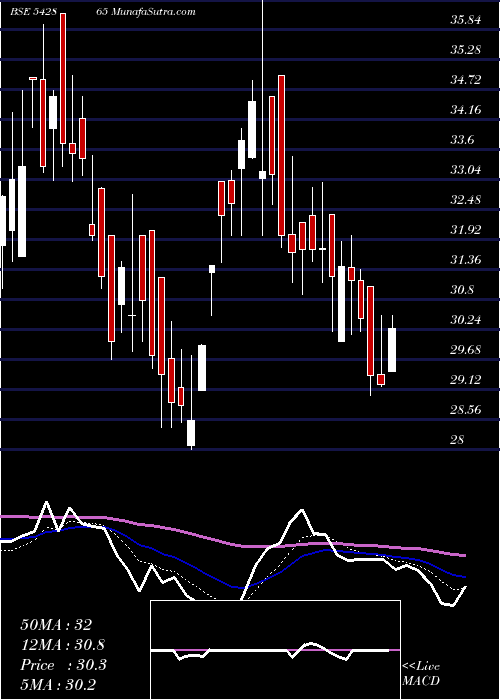Click the last white candlestick on the right
Image resolution: width=500 pixels, height=700 pixels.
click(392, 350)
